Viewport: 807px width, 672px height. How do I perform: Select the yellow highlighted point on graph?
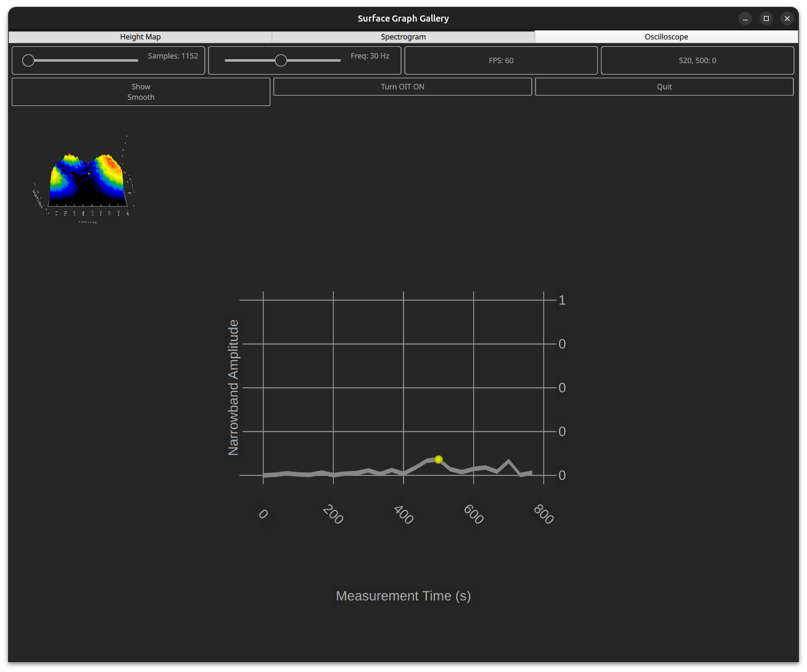pyautogui.click(x=439, y=459)
